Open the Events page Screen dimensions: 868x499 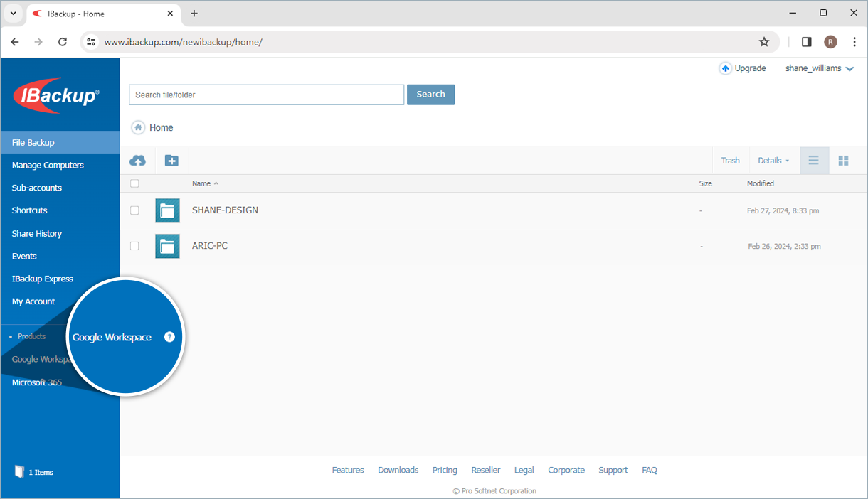click(x=24, y=256)
